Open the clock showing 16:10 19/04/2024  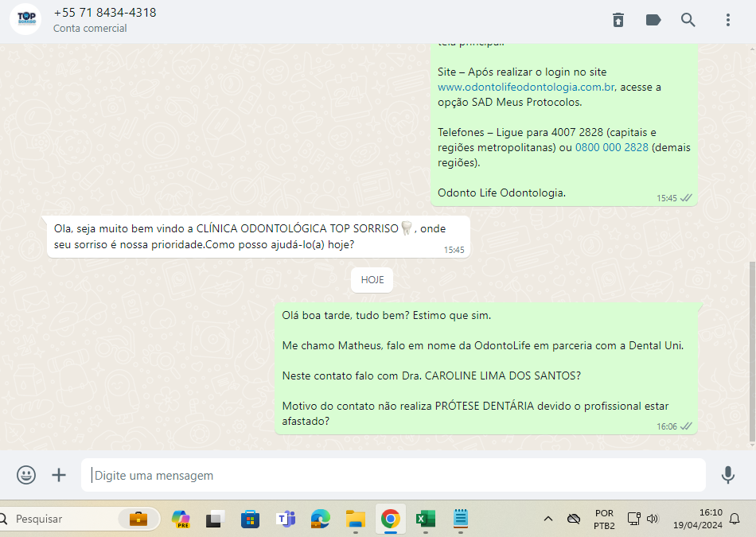click(698, 519)
